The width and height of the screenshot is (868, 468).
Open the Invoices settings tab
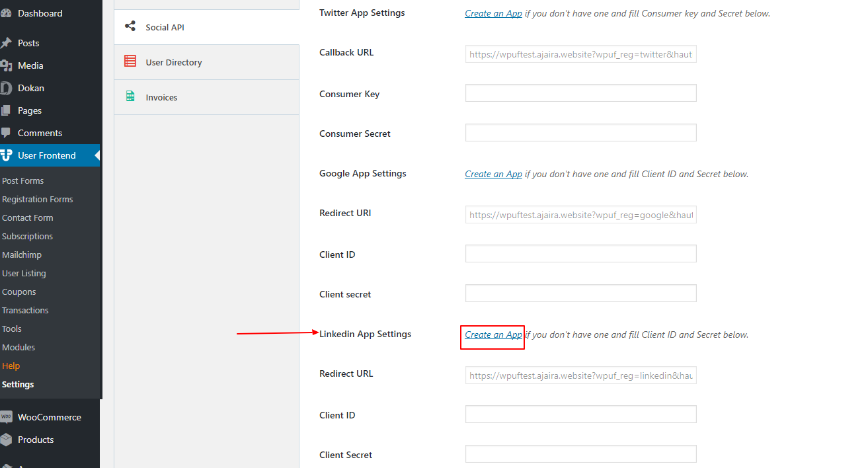[206, 97]
